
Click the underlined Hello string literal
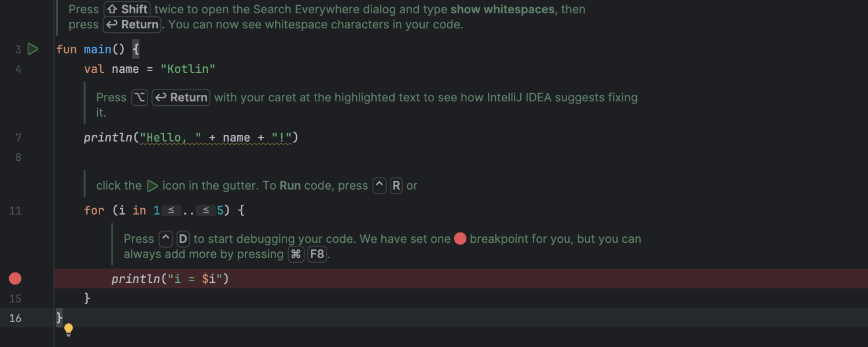(x=164, y=137)
